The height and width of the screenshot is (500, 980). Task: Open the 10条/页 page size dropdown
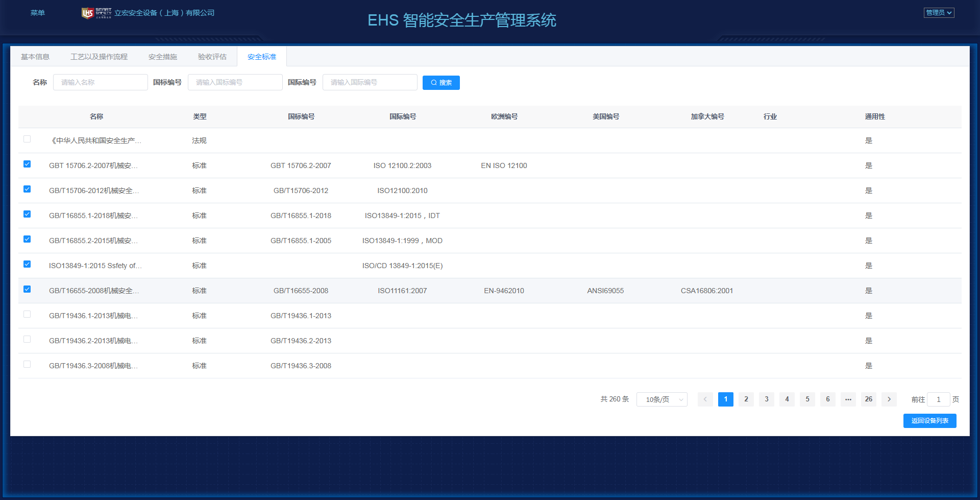[x=661, y=399]
